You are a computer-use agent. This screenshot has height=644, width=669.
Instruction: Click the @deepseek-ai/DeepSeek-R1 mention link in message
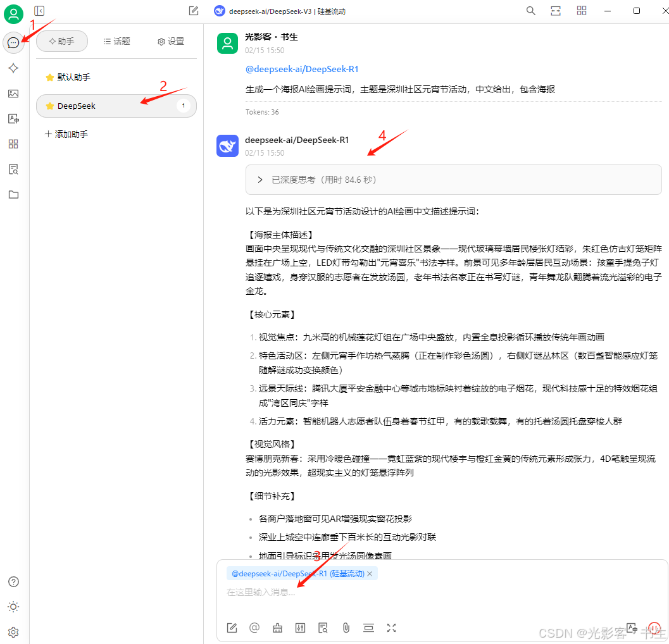tap(302, 69)
